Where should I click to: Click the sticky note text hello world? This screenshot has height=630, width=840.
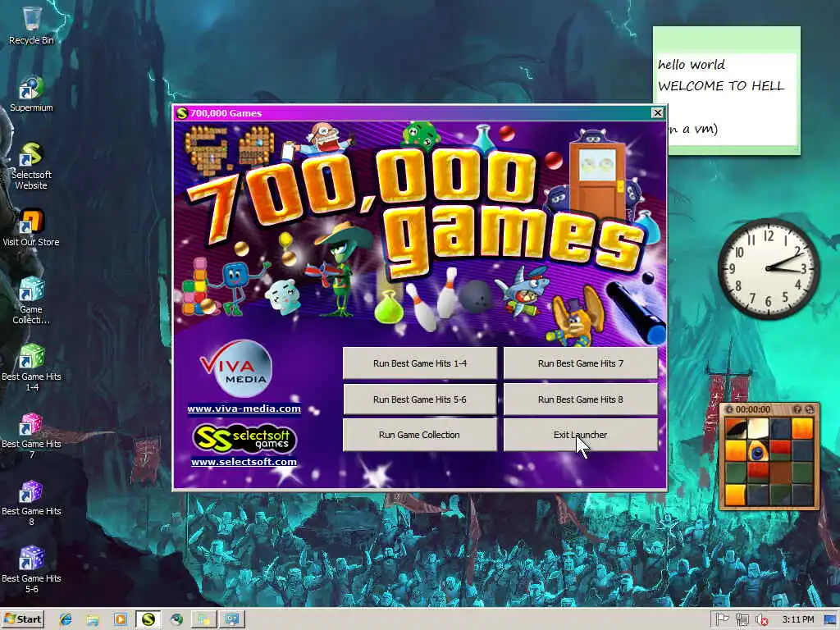pyautogui.click(x=691, y=64)
